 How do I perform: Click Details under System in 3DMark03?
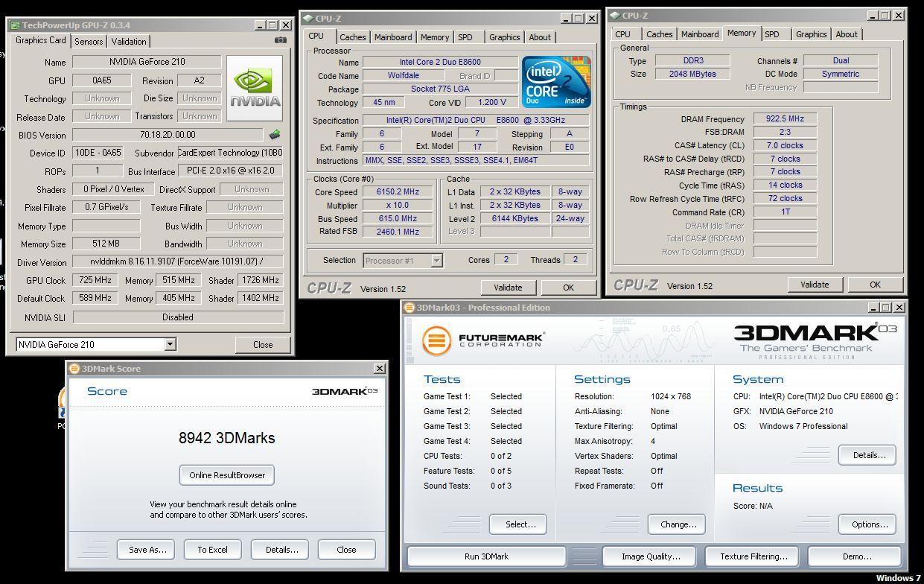coord(867,455)
